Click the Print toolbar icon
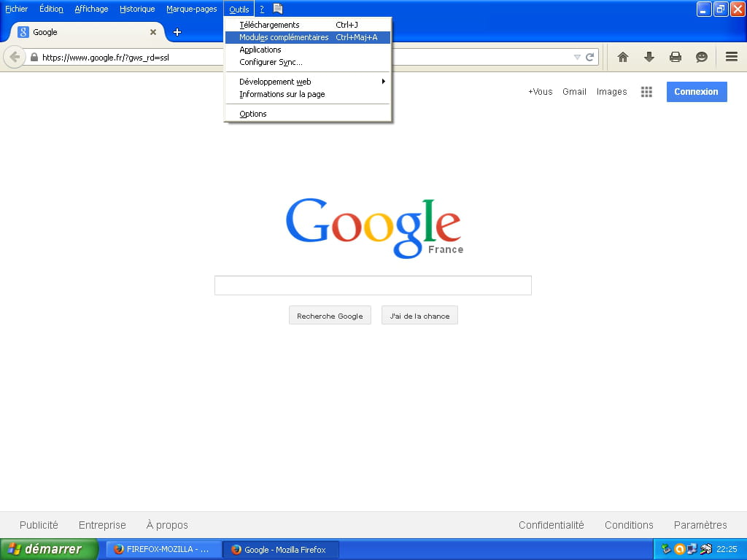Image resolution: width=747 pixels, height=560 pixels. coord(675,57)
